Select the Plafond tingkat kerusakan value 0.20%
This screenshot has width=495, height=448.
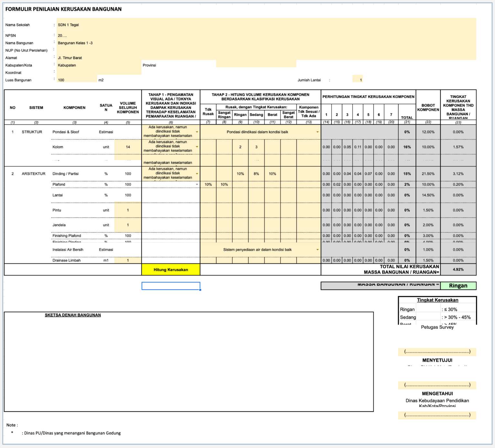(458, 185)
